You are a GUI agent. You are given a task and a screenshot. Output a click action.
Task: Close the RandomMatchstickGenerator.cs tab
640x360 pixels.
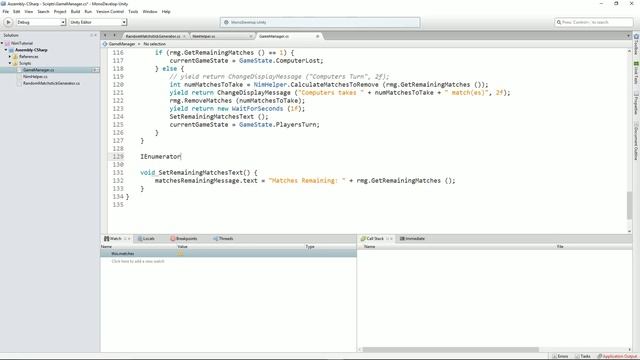coord(184,36)
